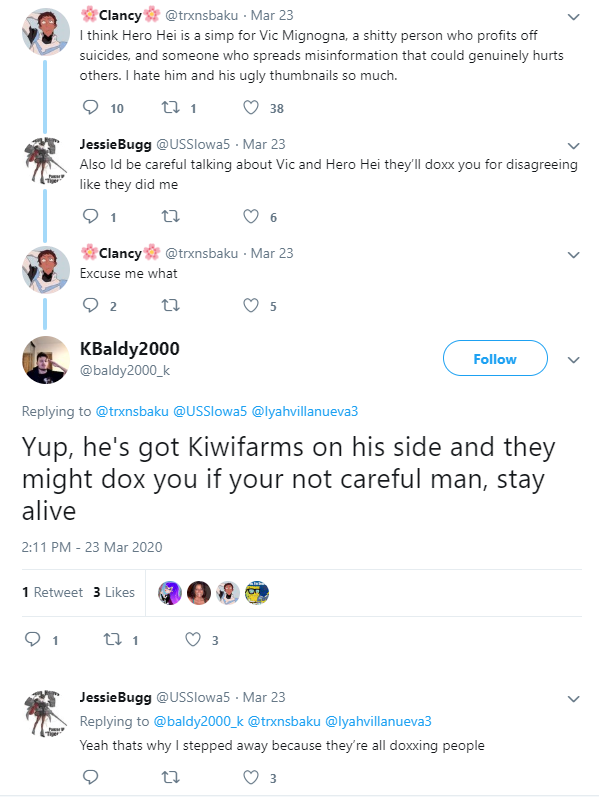Click reply icon on Clancy's first tweet
Viewport: 599px width, 797px height.
coord(91,107)
